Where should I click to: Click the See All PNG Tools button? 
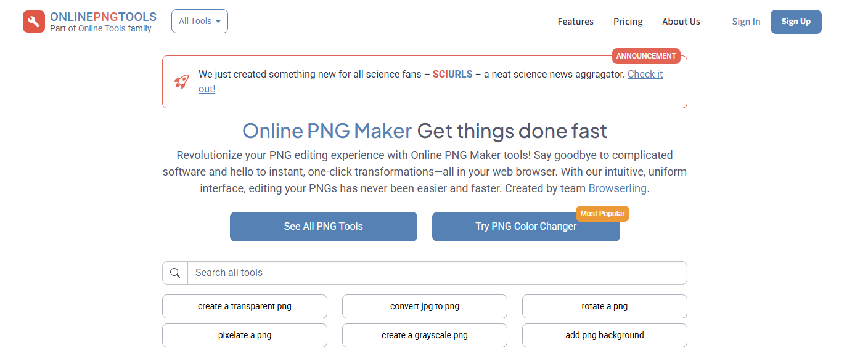pos(323,226)
